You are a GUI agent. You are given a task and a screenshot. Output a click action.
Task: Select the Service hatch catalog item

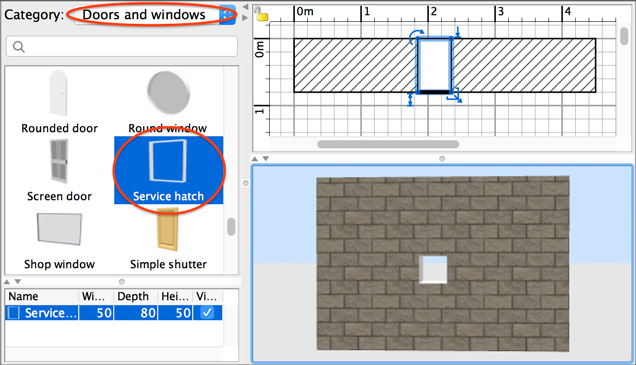pos(168,170)
